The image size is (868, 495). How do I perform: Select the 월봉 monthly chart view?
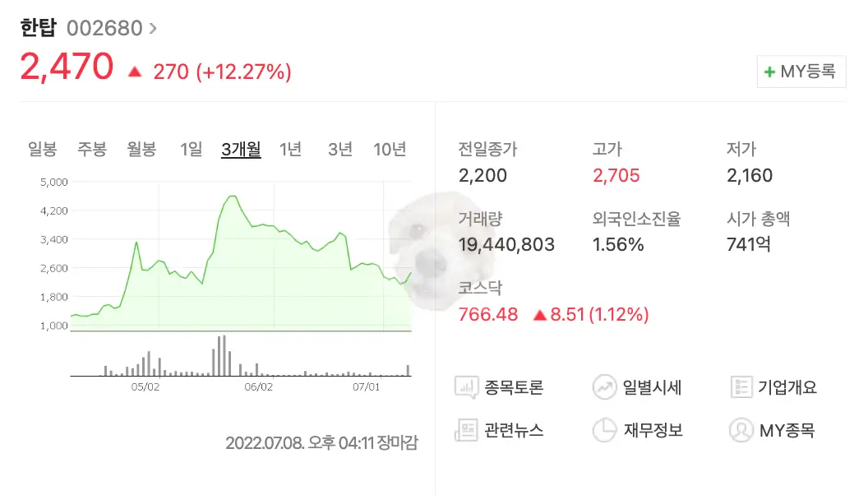141,149
